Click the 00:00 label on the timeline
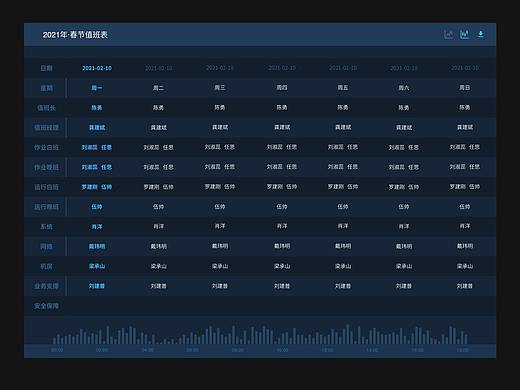Screen dimensions: 520x390 [x=57, y=350]
